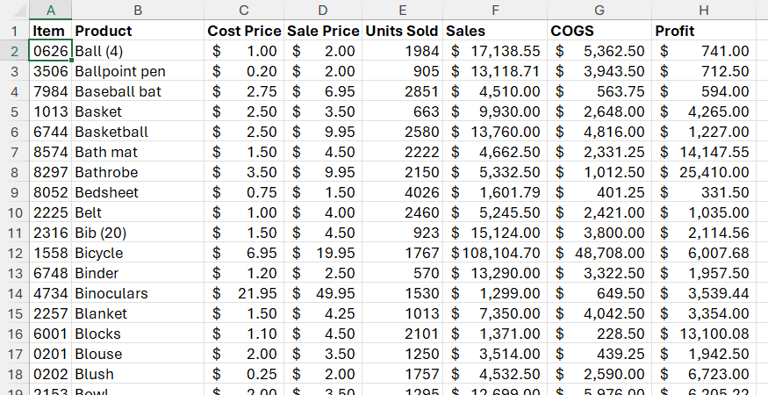Select the Ballpoint pen cell
This screenshot has width=768, height=395.
[x=138, y=71]
